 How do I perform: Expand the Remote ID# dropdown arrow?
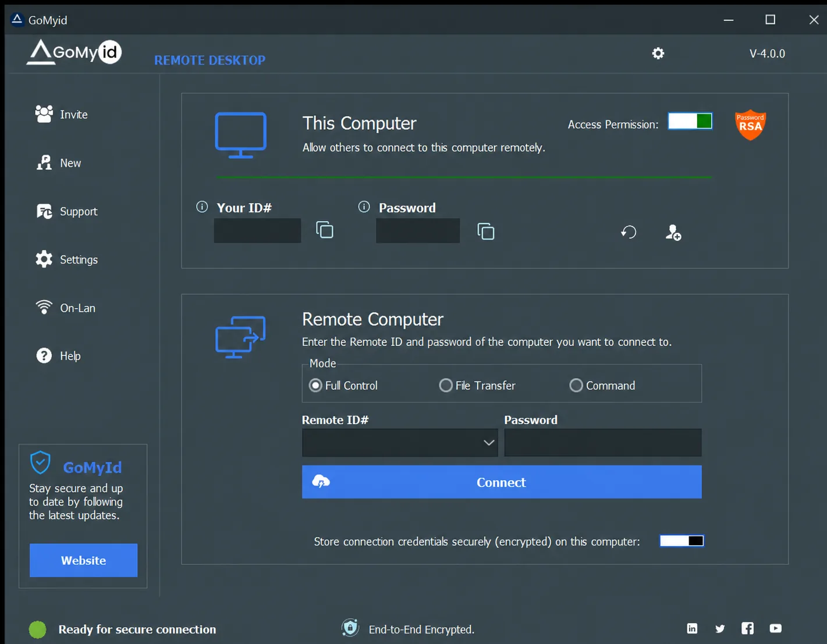coord(489,443)
